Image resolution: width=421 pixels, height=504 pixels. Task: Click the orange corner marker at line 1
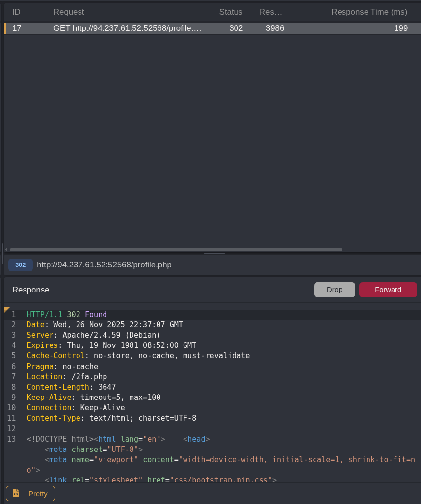pos(6,310)
